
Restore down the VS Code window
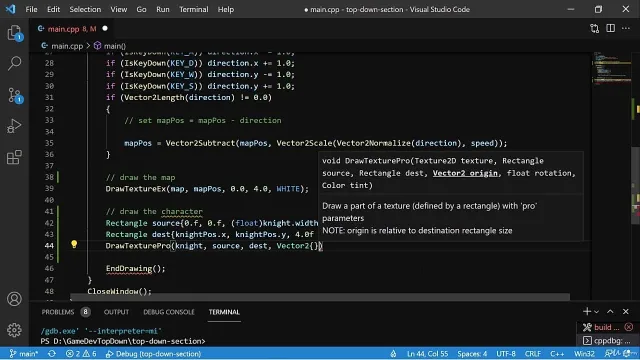pos(598,9)
